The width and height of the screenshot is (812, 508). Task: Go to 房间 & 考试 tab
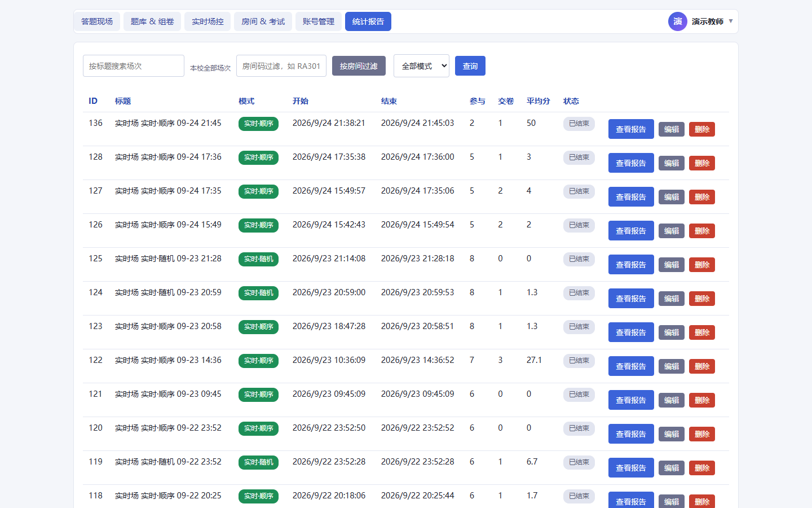(263, 21)
